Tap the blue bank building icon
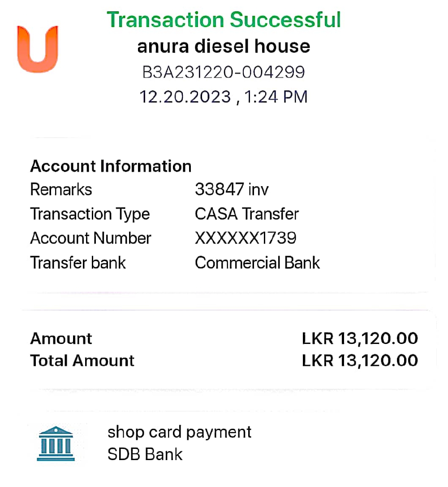This screenshot has height=487, width=448. pos(56,444)
